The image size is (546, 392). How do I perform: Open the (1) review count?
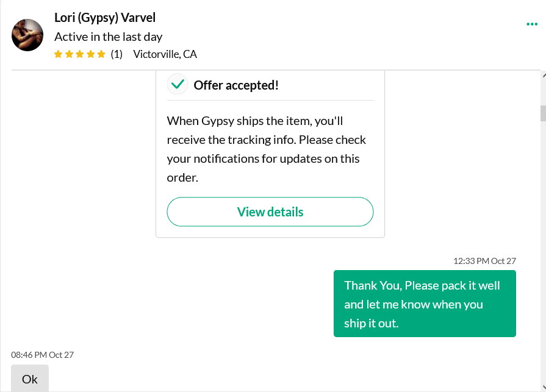pyautogui.click(x=117, y=54)
